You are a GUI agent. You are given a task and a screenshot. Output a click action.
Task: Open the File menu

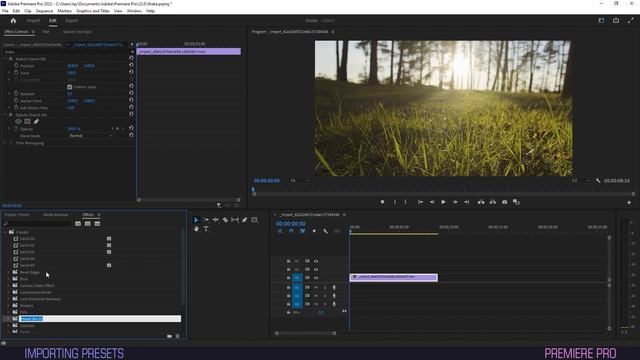click(x=5, y=11)
